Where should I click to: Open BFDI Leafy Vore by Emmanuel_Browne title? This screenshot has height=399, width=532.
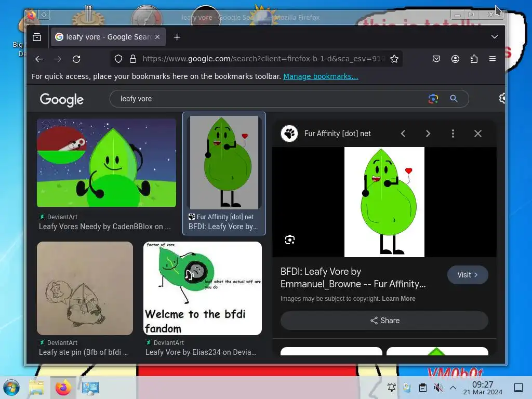tap(353, 278)
